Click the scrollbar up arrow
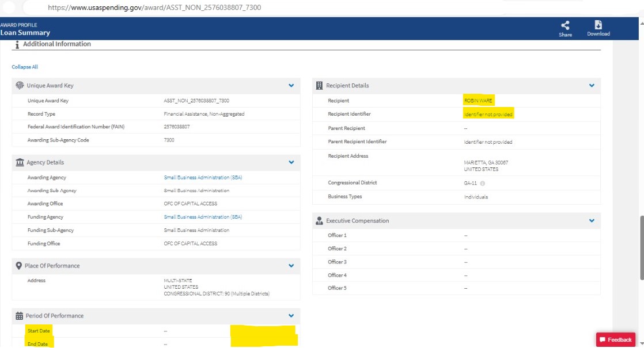 [641, 23]
